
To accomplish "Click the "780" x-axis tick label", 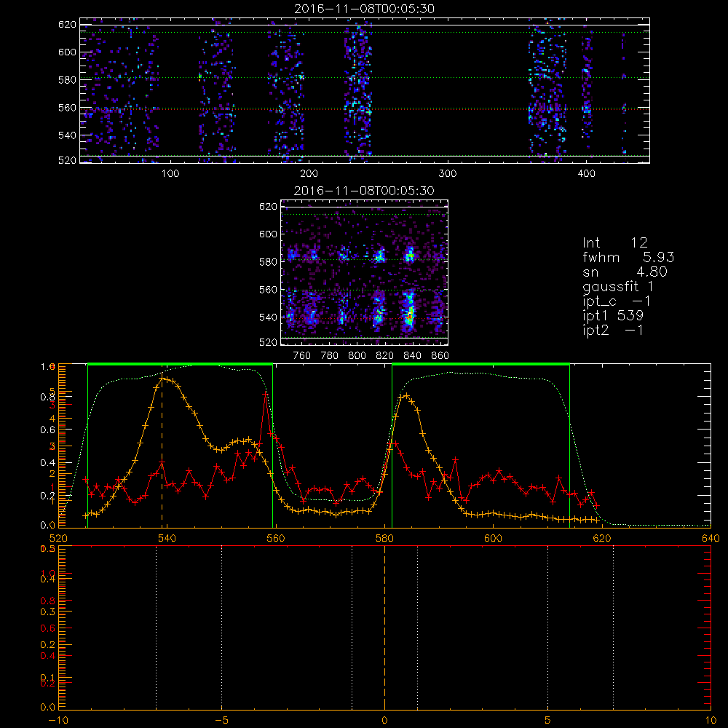I will (330, 356).
